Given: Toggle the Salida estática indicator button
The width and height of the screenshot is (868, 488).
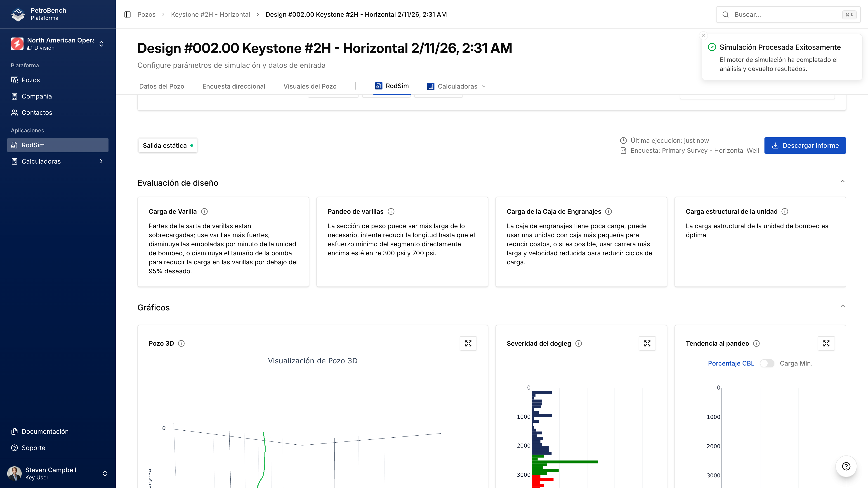Looking at the screenshot, I should [167, 145].
